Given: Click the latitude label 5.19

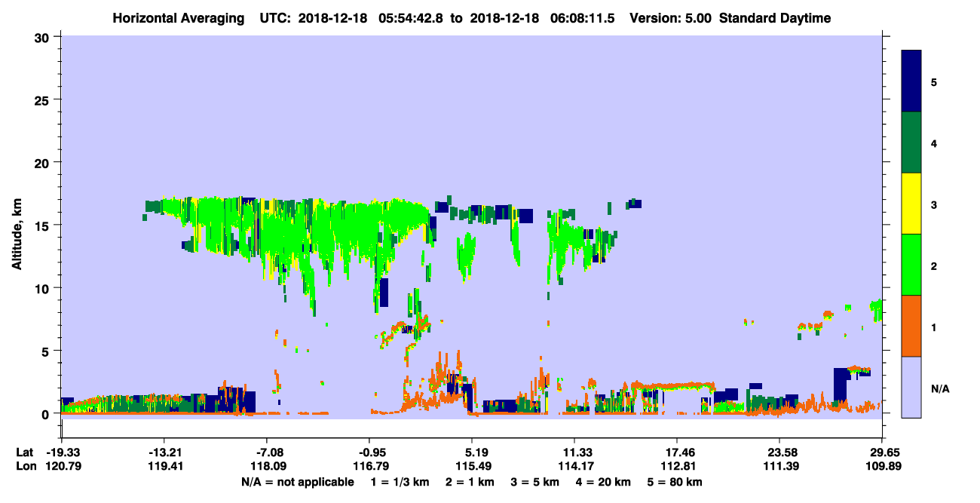Looking at the screenshot, I should click(472, 452).
